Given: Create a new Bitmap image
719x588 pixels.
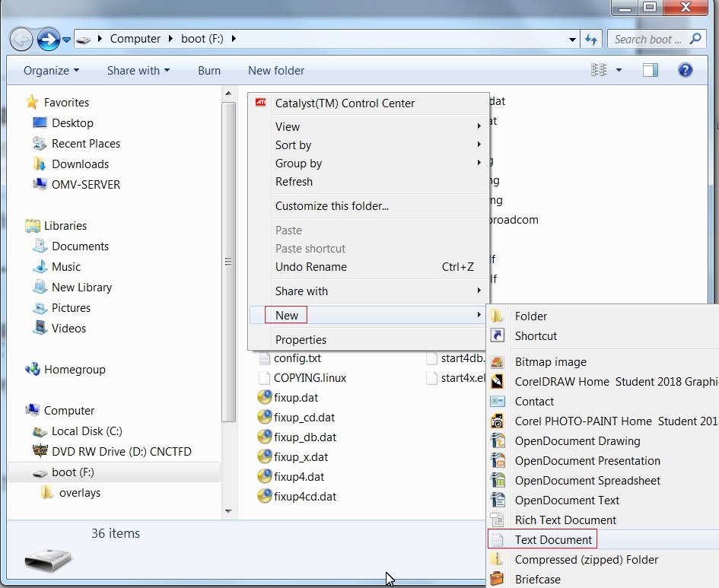Looking at the screenshot, I should click(550, 362).
